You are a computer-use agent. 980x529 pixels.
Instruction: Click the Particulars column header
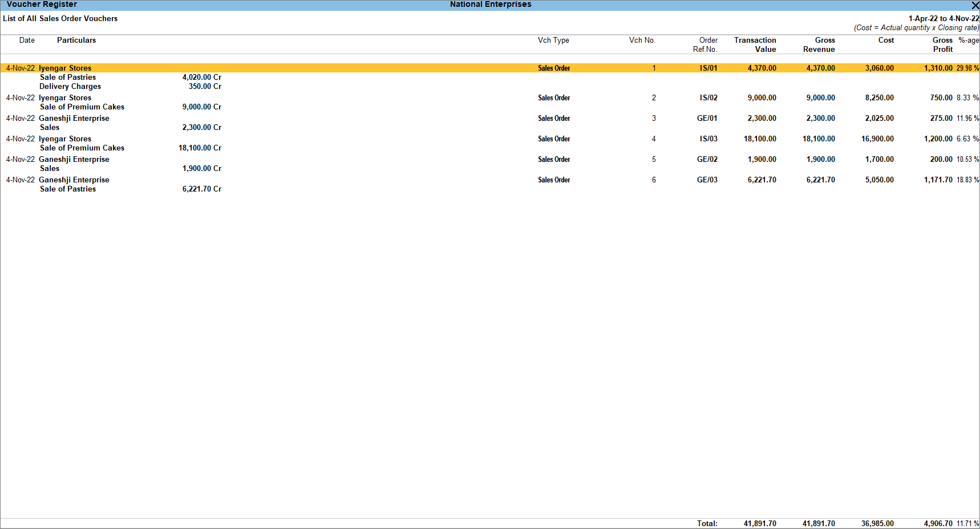(x=76, y=40)
